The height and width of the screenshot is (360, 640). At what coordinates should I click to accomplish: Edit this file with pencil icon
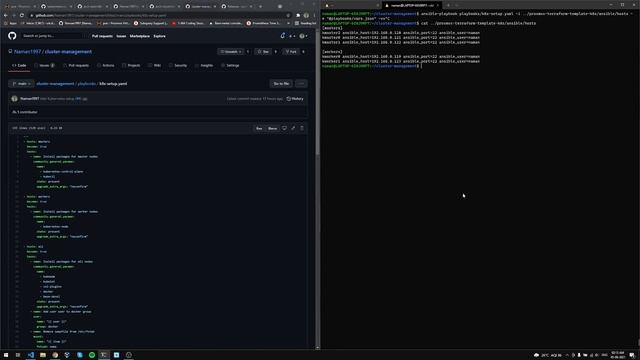293,128
